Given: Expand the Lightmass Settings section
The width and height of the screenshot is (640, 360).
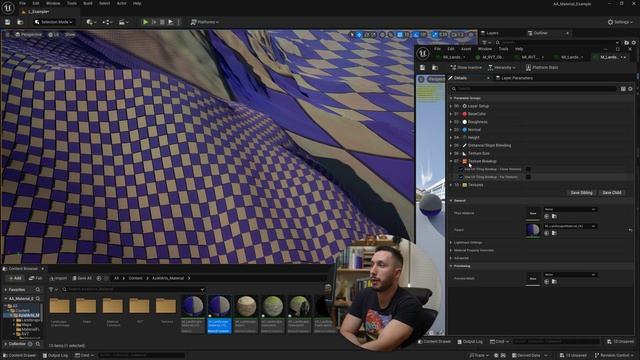Looking at the screenshot, I should point(451,242).
